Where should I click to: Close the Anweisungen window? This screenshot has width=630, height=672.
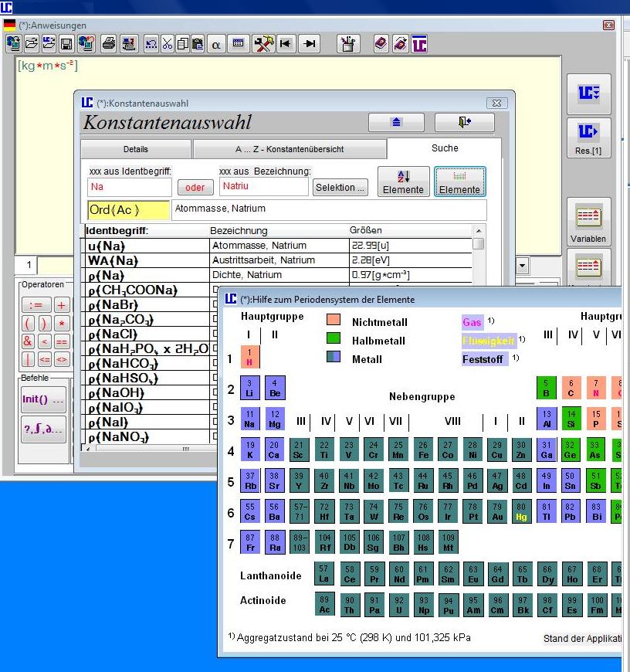608,25
